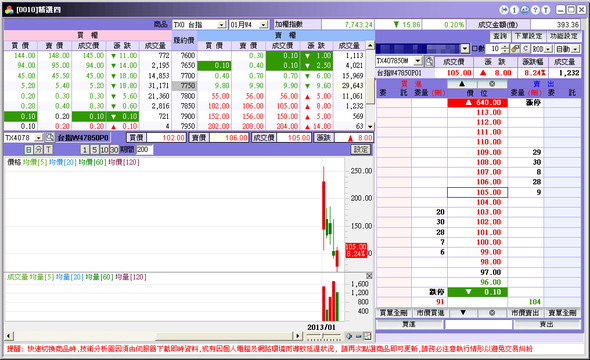590x360 pixels.
Task: Open the TX407850M symbol dropdown
Action: point(418,61)
